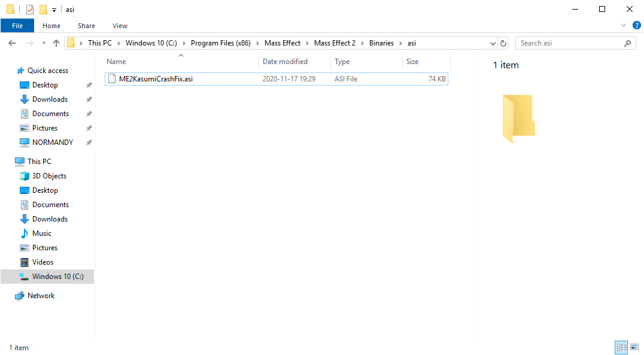Image resolution: width=644 pixels, height=355 pixels.
Task: Click the search magnifier in search box
Action: pos(627,43)
